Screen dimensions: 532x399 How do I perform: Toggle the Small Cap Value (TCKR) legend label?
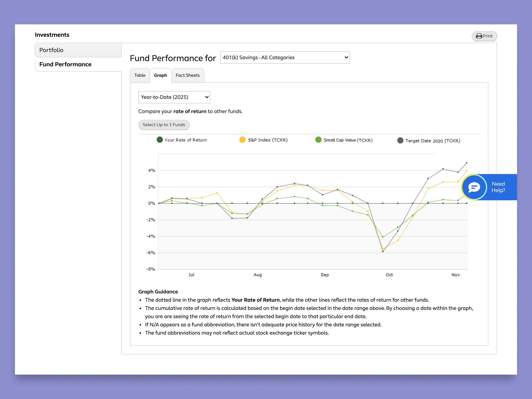pos(348,140)
